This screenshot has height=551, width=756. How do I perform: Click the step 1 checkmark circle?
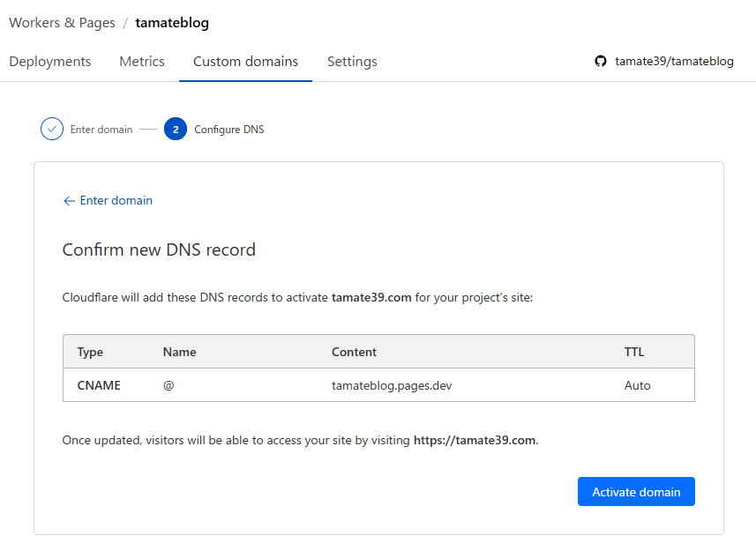(x=52, y=130)
